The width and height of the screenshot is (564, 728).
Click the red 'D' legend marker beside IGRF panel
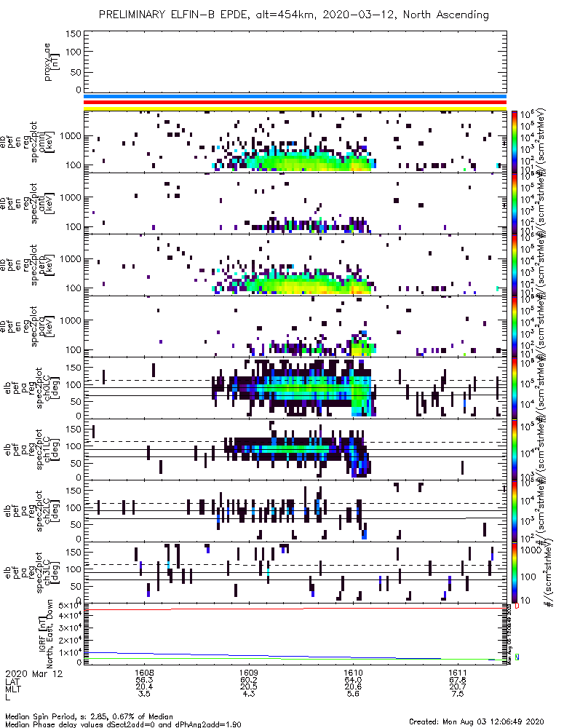click(x=517, y=606)
